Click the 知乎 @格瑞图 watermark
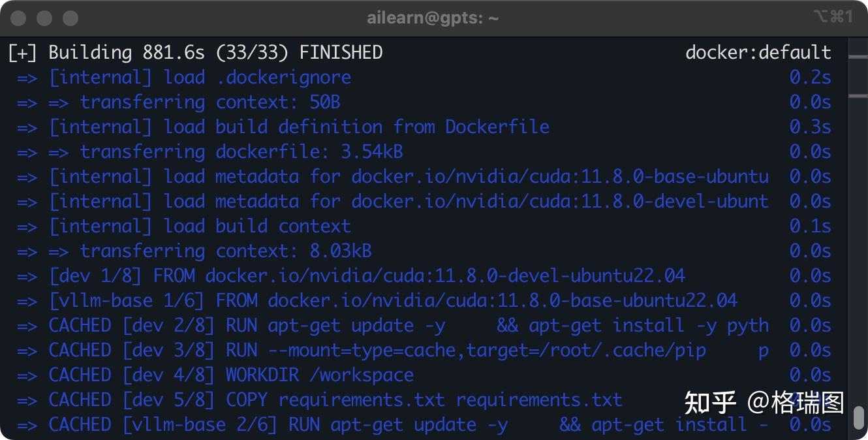 click(x=764, y=403)
